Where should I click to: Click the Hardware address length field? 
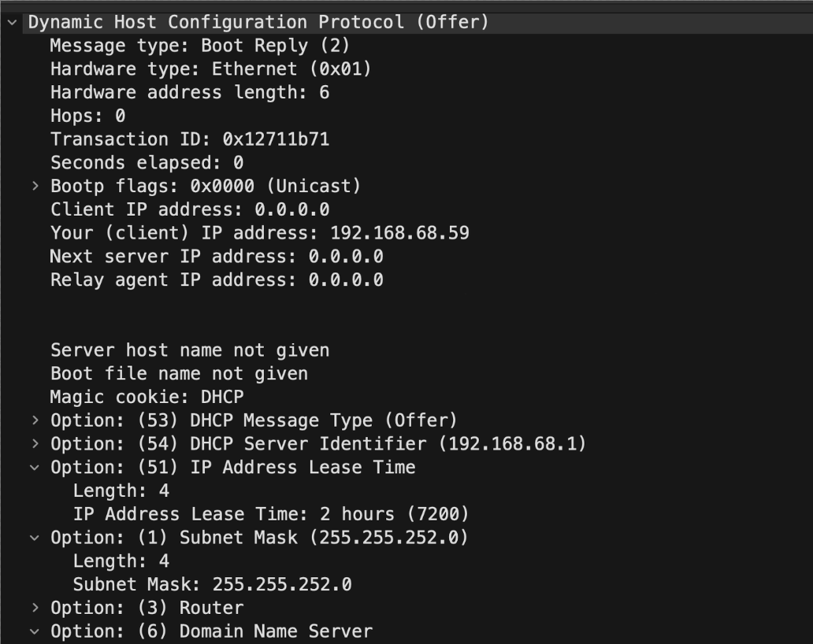pos(189,93)
